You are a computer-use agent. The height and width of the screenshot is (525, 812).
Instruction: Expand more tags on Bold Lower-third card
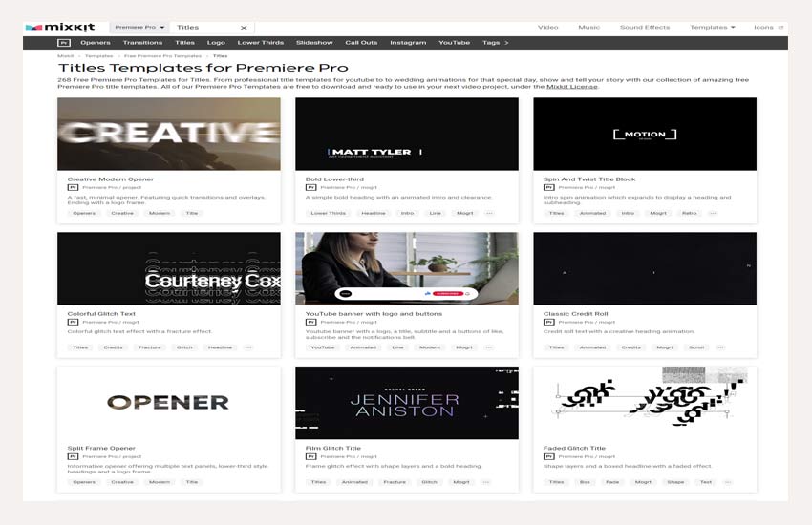pos(489,213)
